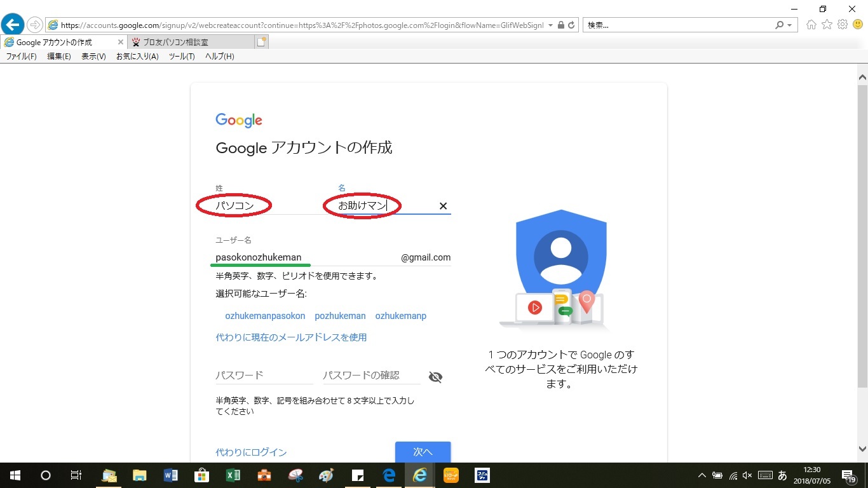Reload the page with the refresh icon
This screenshot has height=488, width=868.
pos(571,25)
